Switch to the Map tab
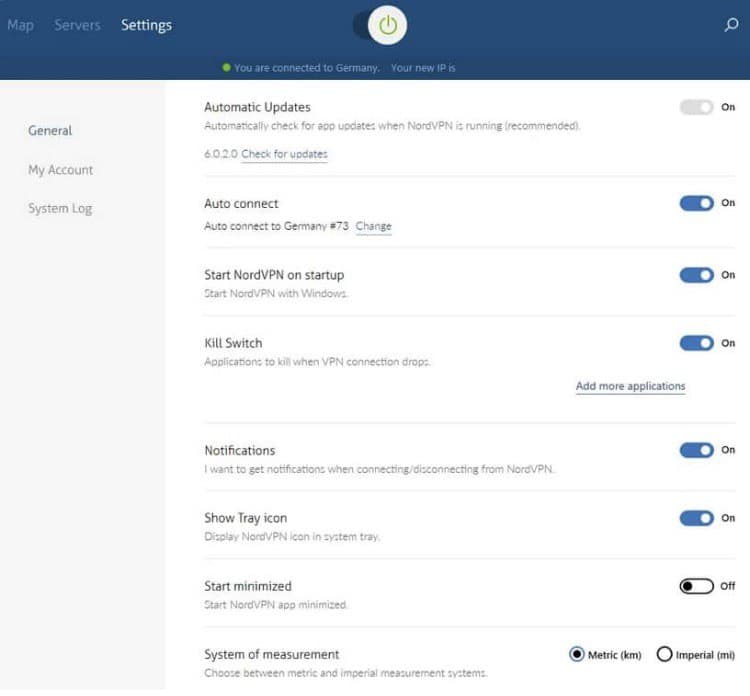Screen dimensions: 750x696 pos(21,25)
